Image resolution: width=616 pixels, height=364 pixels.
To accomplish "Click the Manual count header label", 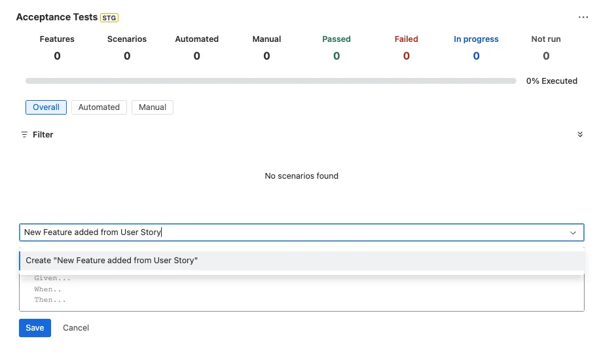I will (266, 39).
